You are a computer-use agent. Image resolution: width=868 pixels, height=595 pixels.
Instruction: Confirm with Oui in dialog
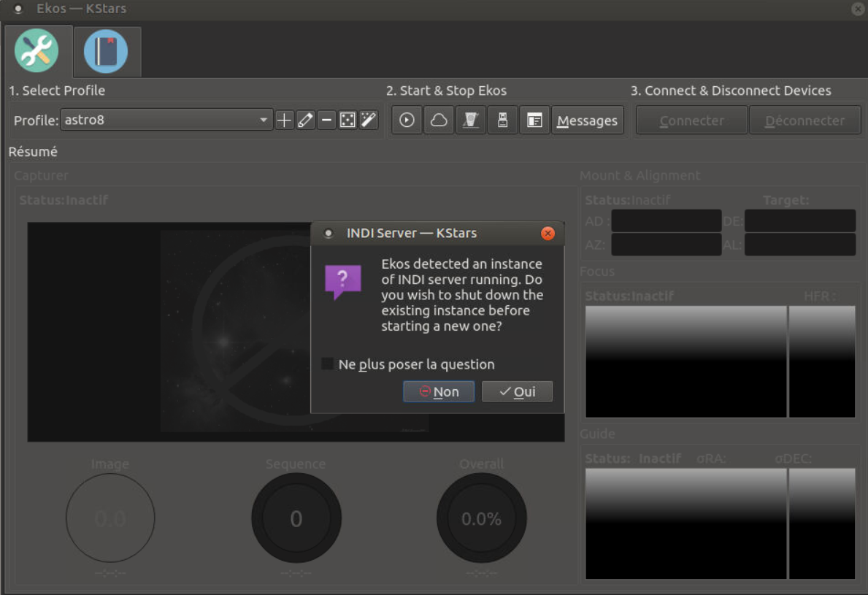(517, 391)
